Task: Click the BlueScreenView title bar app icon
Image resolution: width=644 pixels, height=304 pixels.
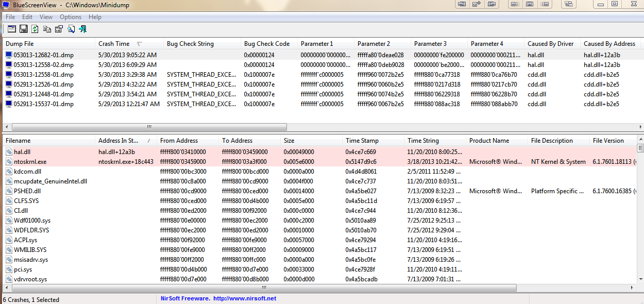Action: point(6,5)
